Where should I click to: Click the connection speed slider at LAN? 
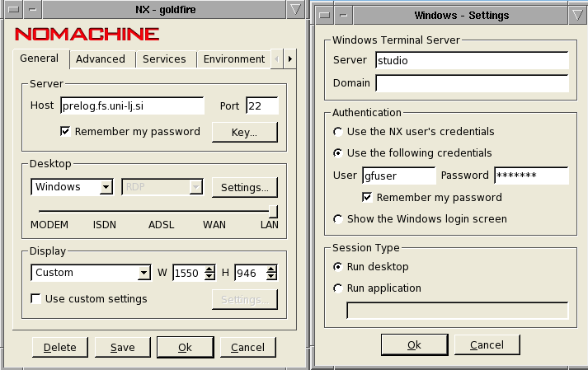tap(272, 212)
